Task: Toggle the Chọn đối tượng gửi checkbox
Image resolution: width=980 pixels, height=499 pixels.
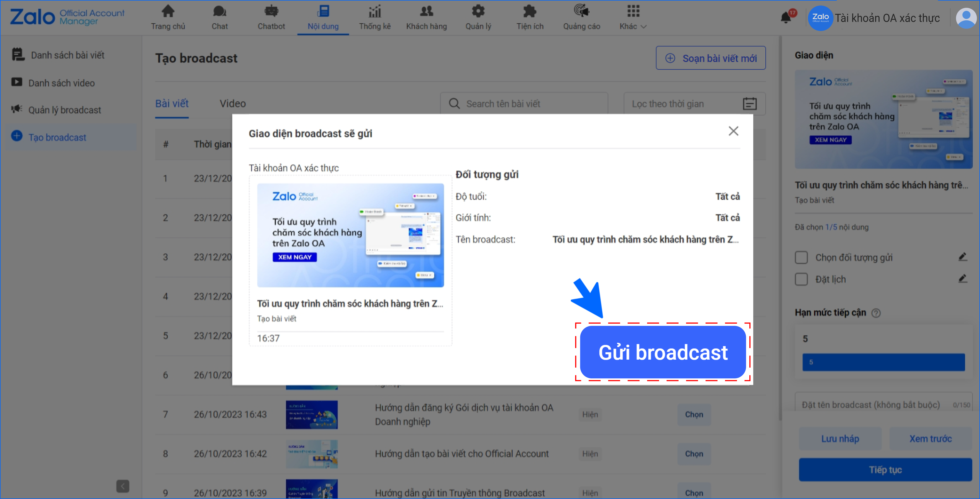Action: tap(801, 258)
